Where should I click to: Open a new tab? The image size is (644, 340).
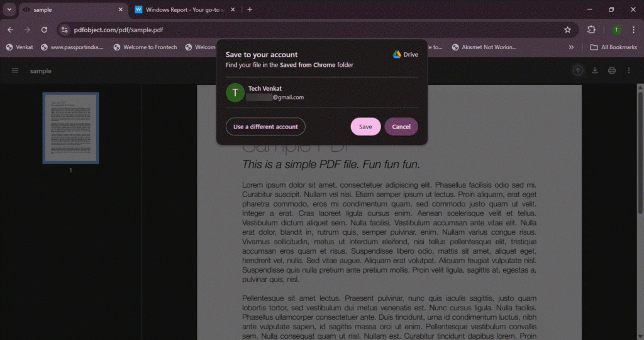coord(250,9)
